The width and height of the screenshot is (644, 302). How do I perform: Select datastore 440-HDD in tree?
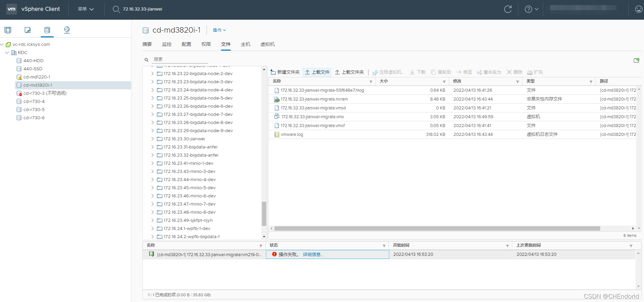pos(33,61)
